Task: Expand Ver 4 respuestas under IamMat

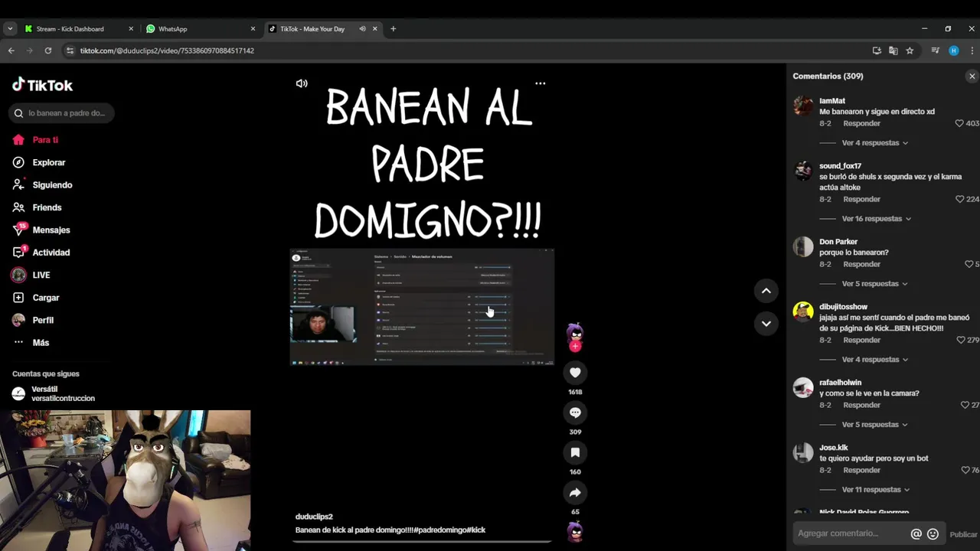Action: click(874, 143)
